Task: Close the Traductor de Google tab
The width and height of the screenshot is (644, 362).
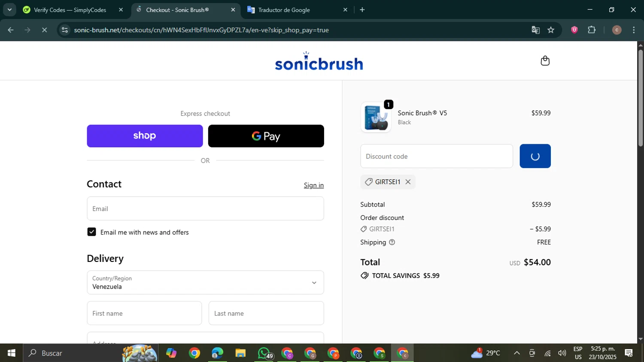Action: click(x=345, y=9)
